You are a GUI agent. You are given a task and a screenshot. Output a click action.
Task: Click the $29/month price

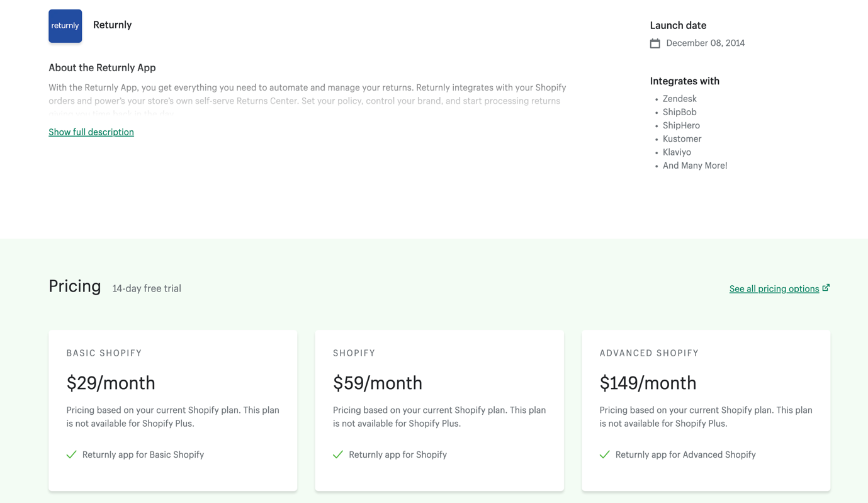pyautogui.click(x=111, y=383)
